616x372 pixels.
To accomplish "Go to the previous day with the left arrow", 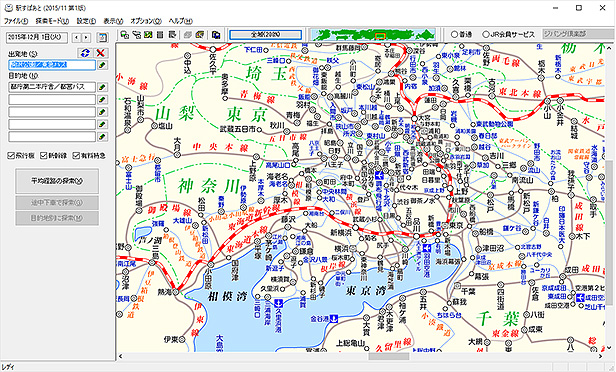I will 77,38.
